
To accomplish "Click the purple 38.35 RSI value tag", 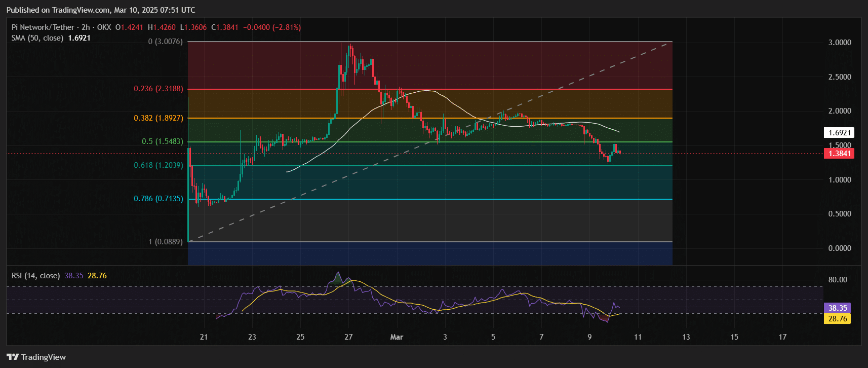I will (838, 308).
